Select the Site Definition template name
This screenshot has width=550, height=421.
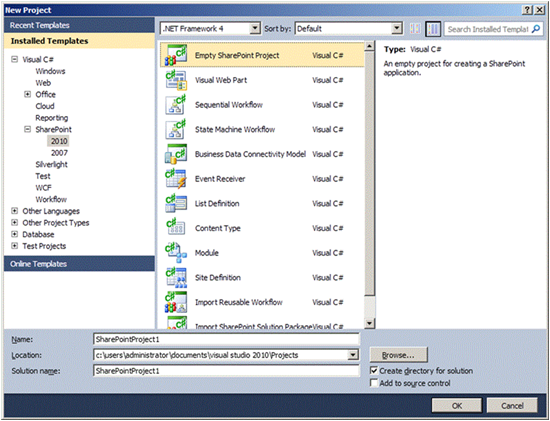pos(218,278)
